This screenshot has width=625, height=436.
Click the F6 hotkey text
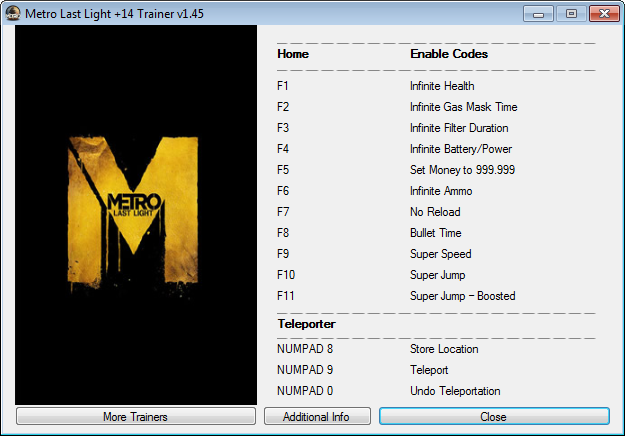tap(283, 191)
